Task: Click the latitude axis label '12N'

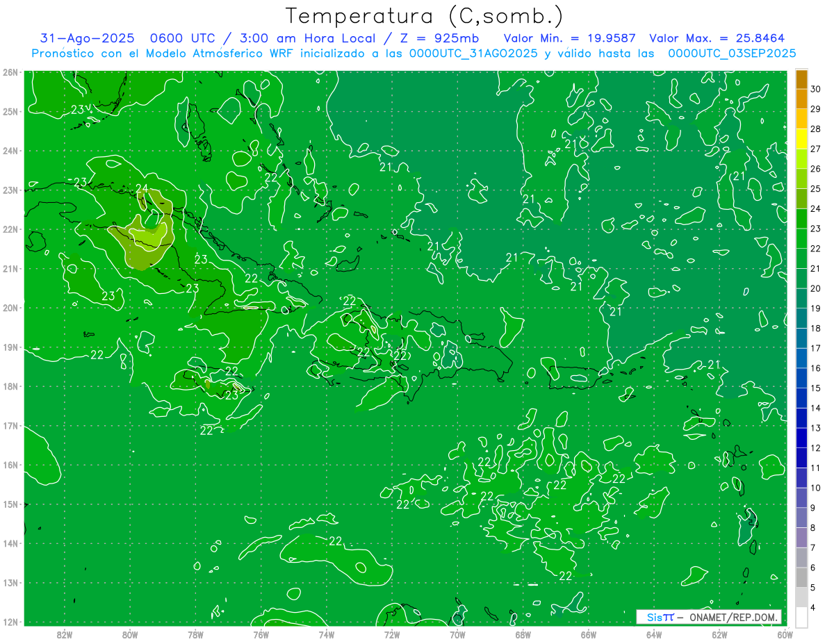Action: [x=10, y=622]
